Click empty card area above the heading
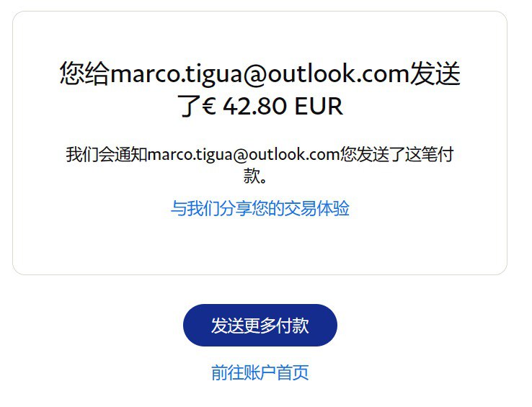 [x=260, y=35]
